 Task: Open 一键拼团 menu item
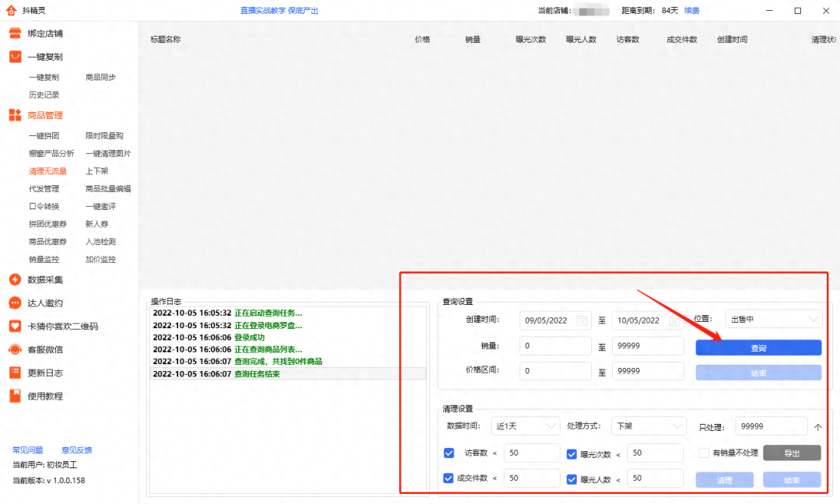coord(44,135)
